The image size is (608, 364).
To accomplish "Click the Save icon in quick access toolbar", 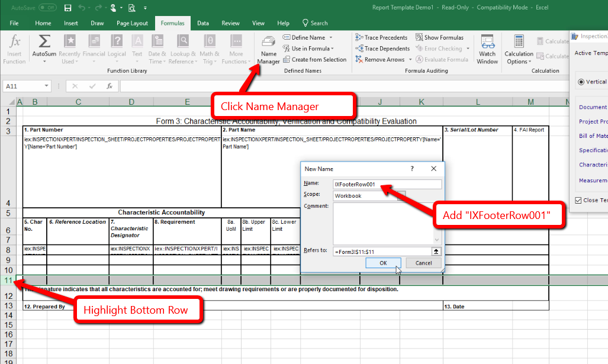I will pyautogui.click(x=67, y=8).
